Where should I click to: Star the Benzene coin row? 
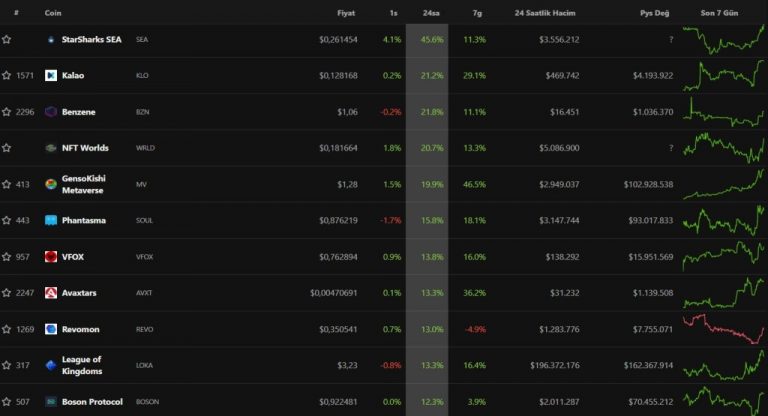pos(6,112)
